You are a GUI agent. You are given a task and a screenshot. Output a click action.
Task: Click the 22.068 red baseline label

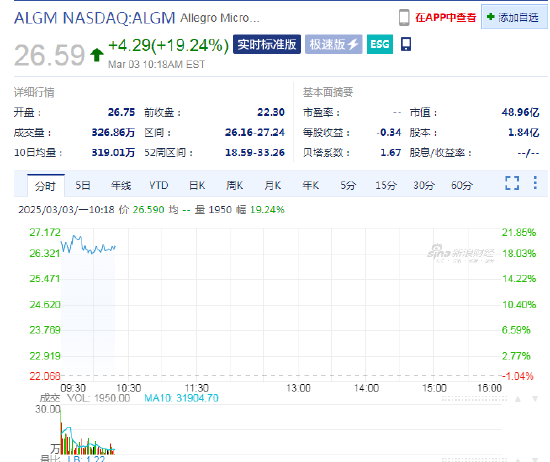[45, 376]
